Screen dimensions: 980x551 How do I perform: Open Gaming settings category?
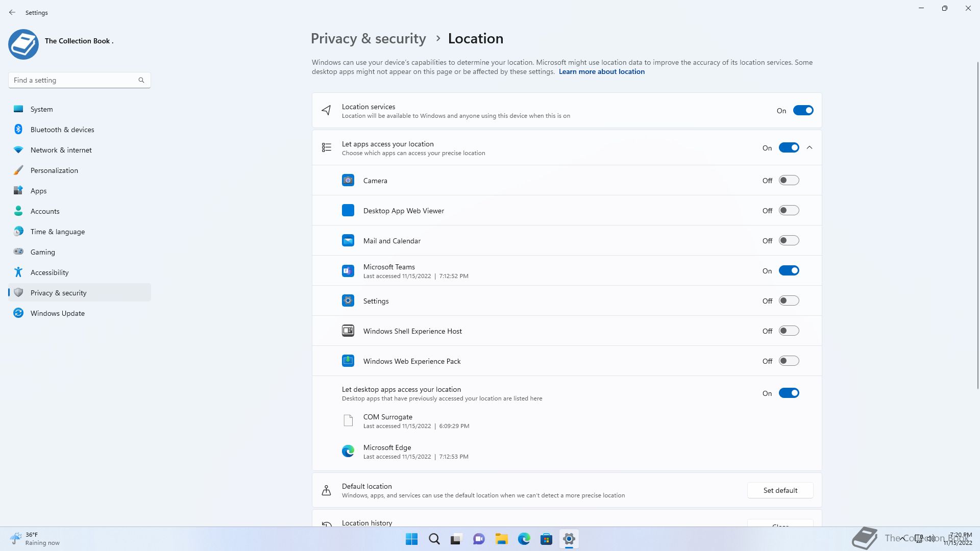pyautogui.click(x=80, y=252)
